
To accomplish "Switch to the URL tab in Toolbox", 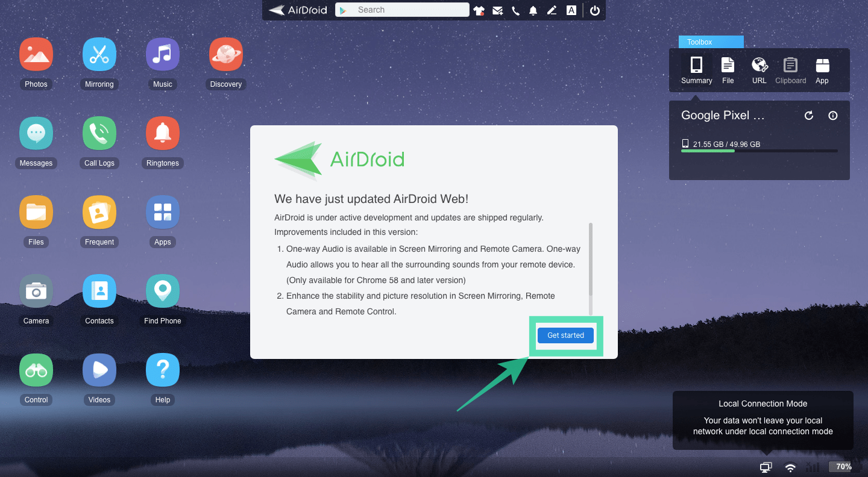I will 759,70.
